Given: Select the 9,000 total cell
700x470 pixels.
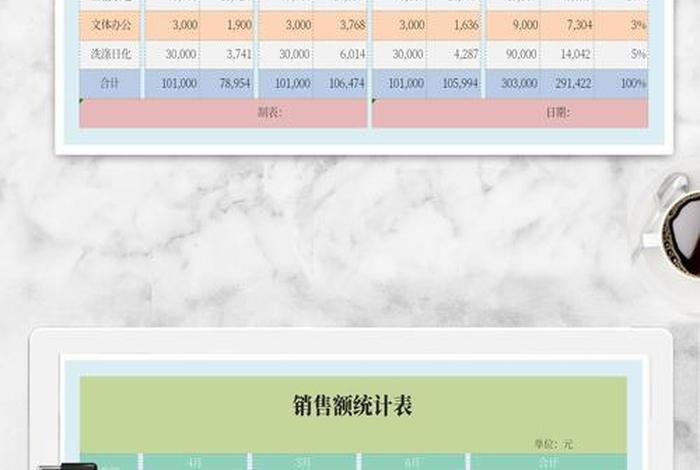Looking at the screenshot, I should 513,25.
